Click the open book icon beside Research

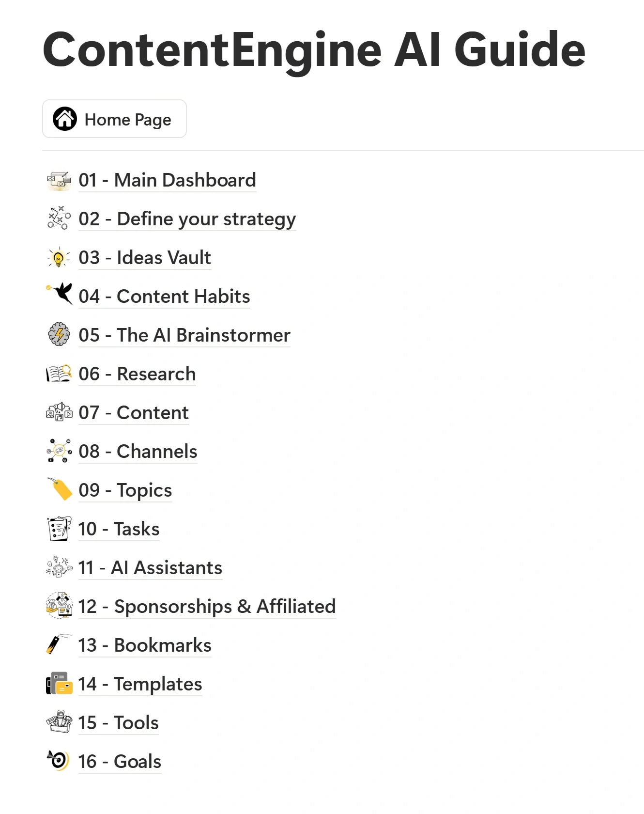coord(59,374)
